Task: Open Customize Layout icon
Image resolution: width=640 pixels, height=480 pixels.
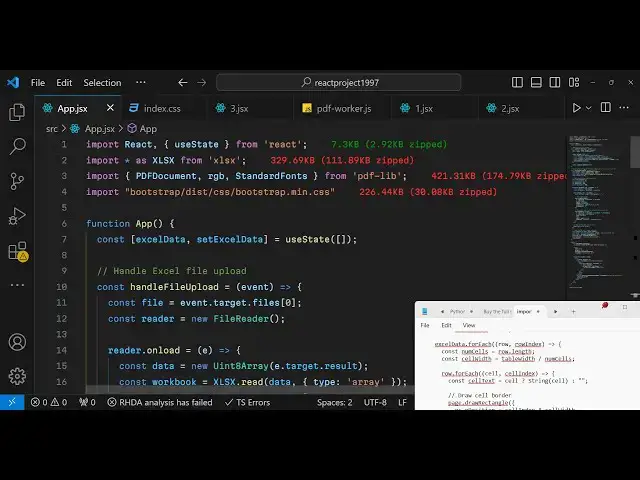Action: click(x=574, y=82)
